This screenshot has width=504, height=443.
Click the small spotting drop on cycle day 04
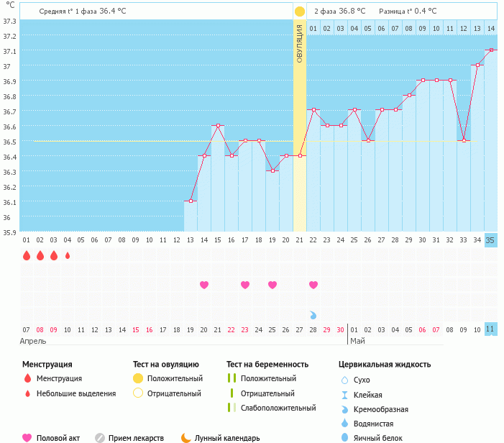coord(68,255)
